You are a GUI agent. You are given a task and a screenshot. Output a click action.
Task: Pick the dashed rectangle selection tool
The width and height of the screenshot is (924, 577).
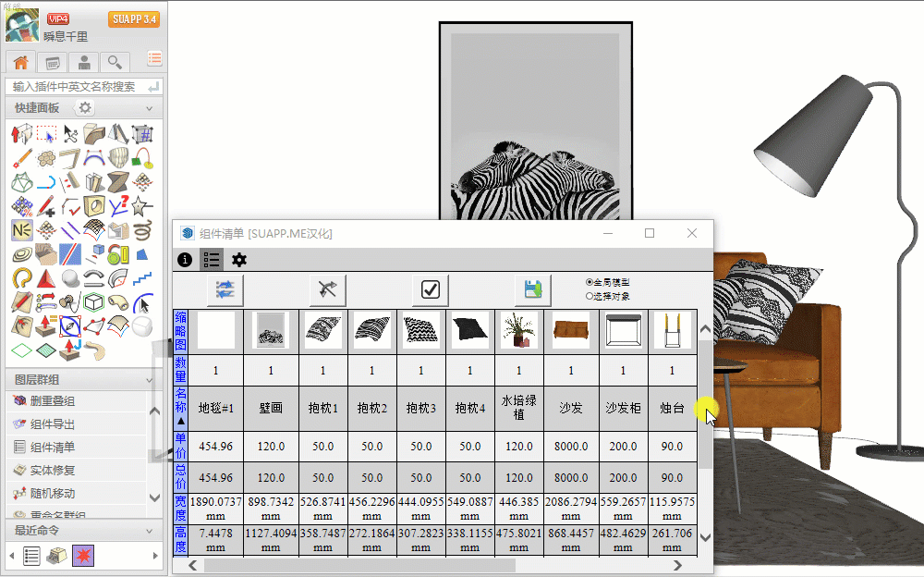46,134
